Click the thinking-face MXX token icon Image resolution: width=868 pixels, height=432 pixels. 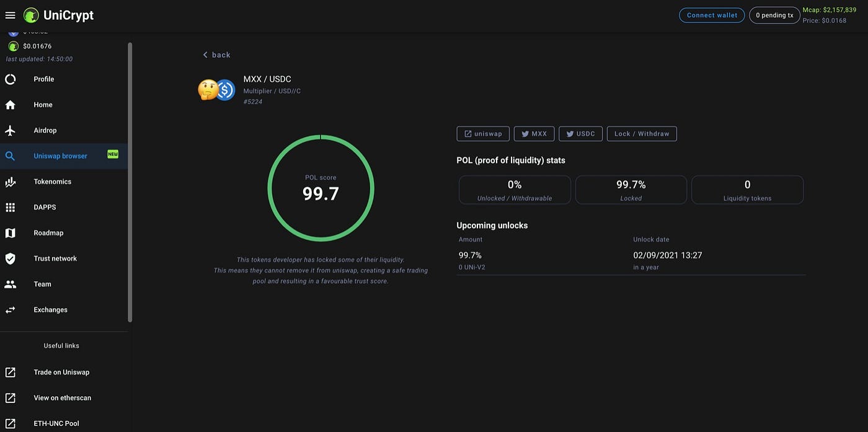tap(208, 90)
